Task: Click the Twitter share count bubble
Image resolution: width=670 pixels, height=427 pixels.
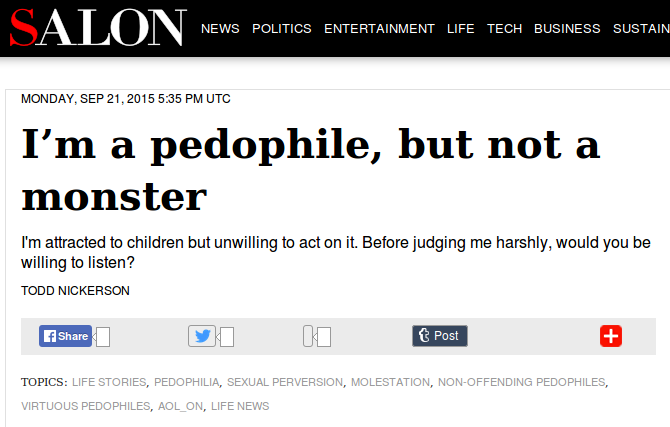Action: pos(227,337)
